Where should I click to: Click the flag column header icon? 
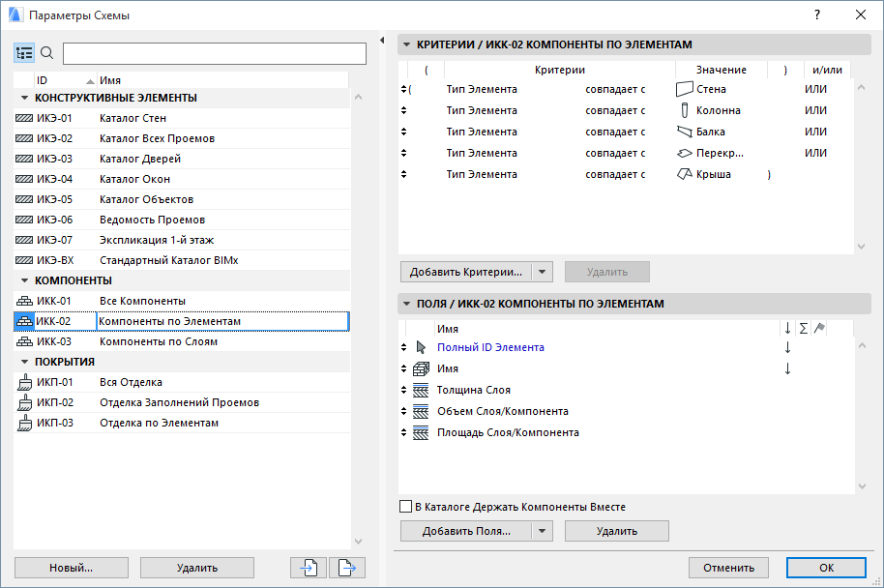819,329
